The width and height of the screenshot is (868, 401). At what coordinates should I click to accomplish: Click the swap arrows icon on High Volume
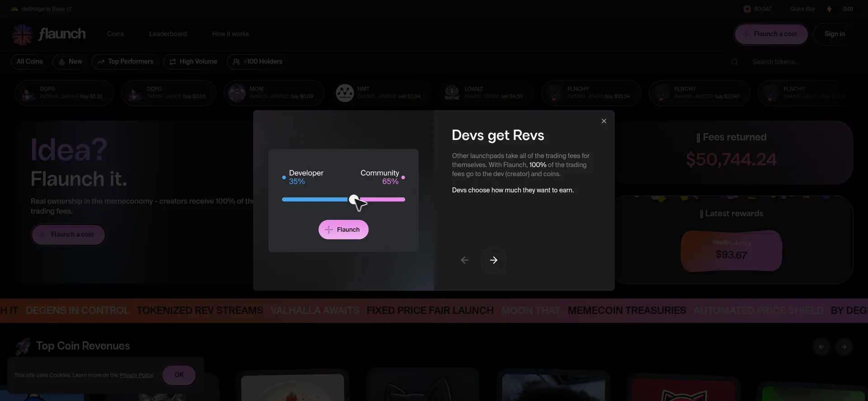[173, 62]
